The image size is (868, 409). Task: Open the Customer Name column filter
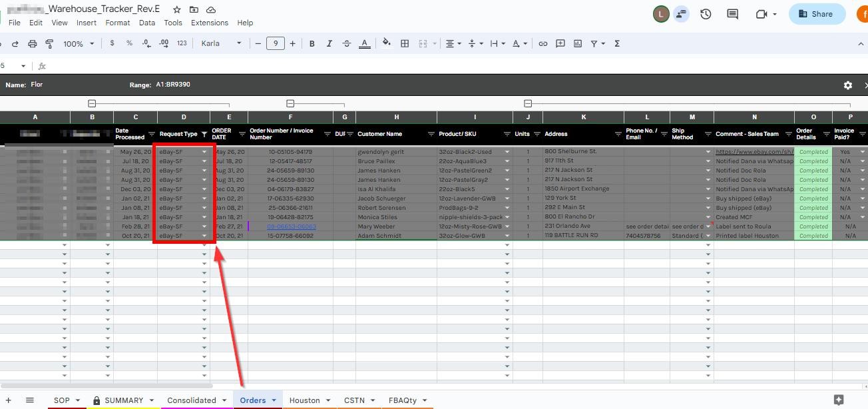[431, 134]
